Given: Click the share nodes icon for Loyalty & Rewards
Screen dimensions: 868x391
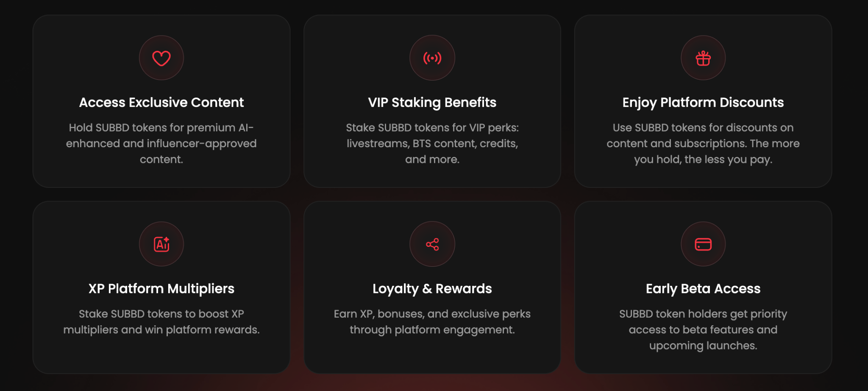Looking at the screenshot, I should [x=432, y=244].
